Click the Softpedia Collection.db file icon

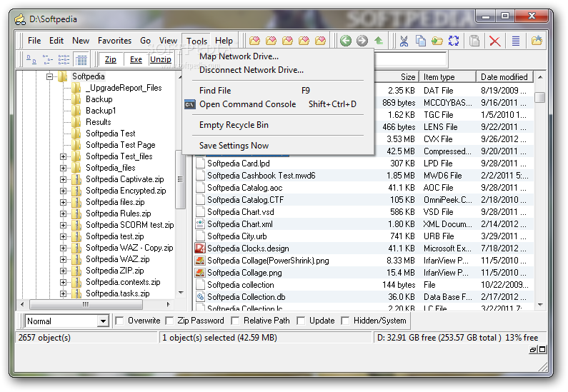pyautogui.click(x=200, y=297)
